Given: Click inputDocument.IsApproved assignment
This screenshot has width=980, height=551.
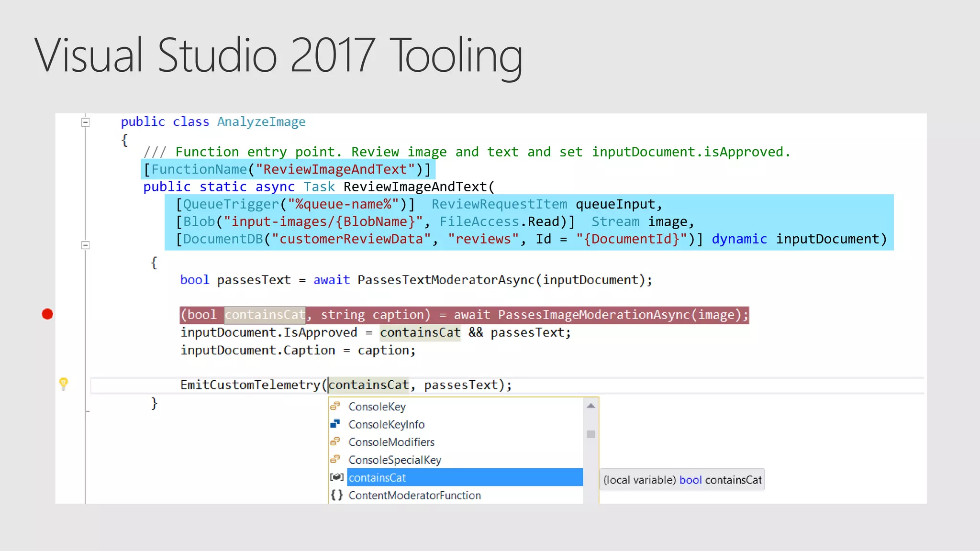Looking at the screenshot, I should 269,332.
